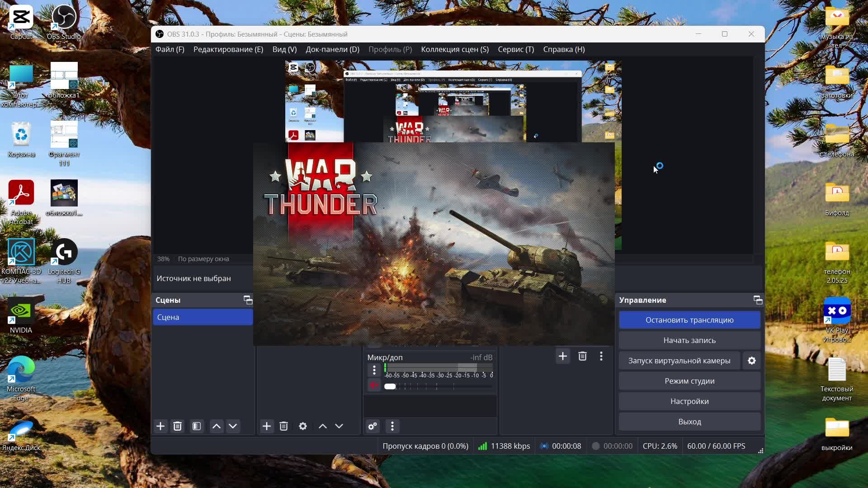868x488 pixels.
Task: Open source properties gear in the sources toolbar
Action: pyautogui.click(x=303, y=426)
